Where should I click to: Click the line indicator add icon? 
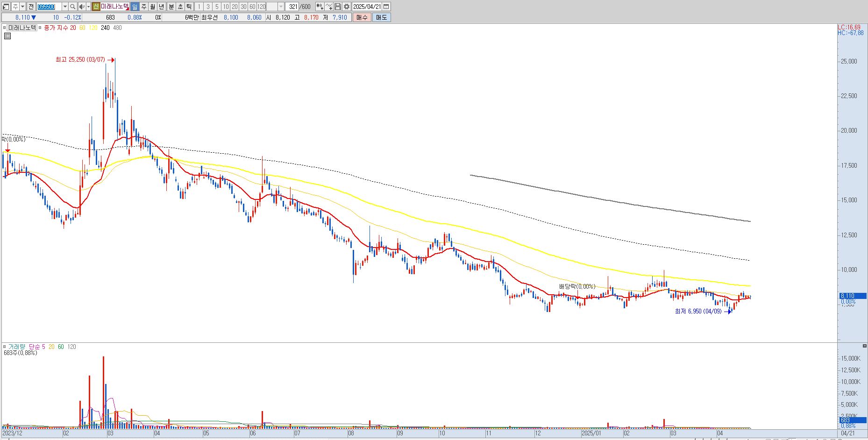(x=329, y=7)
